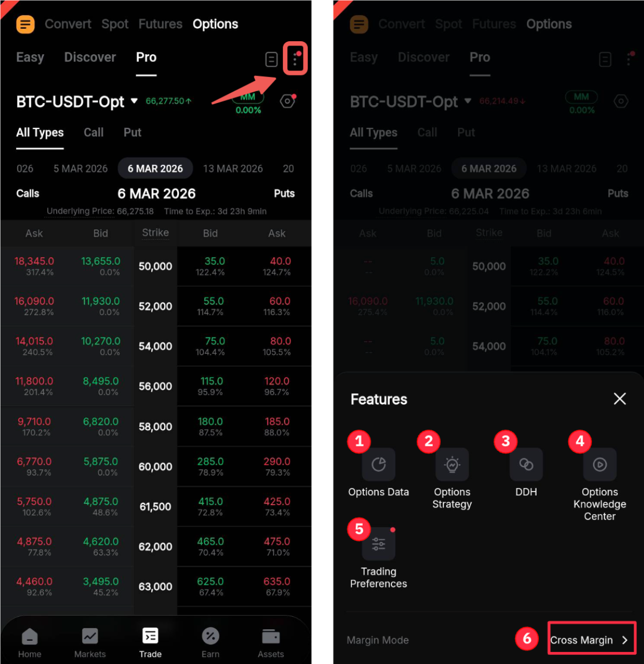Select the 13 MAR 2026 expiry
The image size is (644, 664).
coord(233,169)
